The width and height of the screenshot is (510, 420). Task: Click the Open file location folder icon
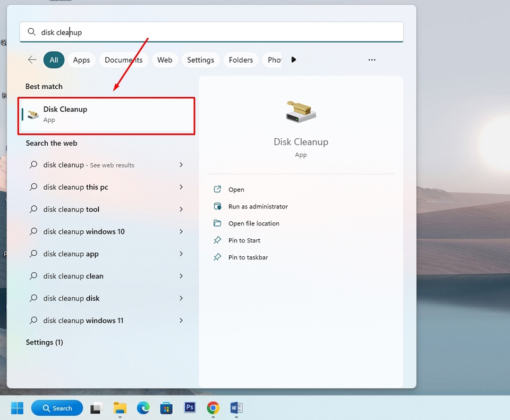[217, 223]
